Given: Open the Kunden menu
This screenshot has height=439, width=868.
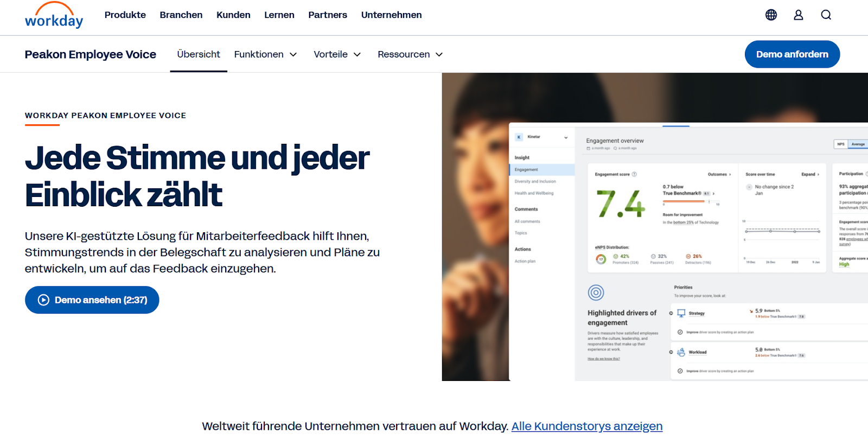Looking at the screenshot, I should click(x=233, y=15).
